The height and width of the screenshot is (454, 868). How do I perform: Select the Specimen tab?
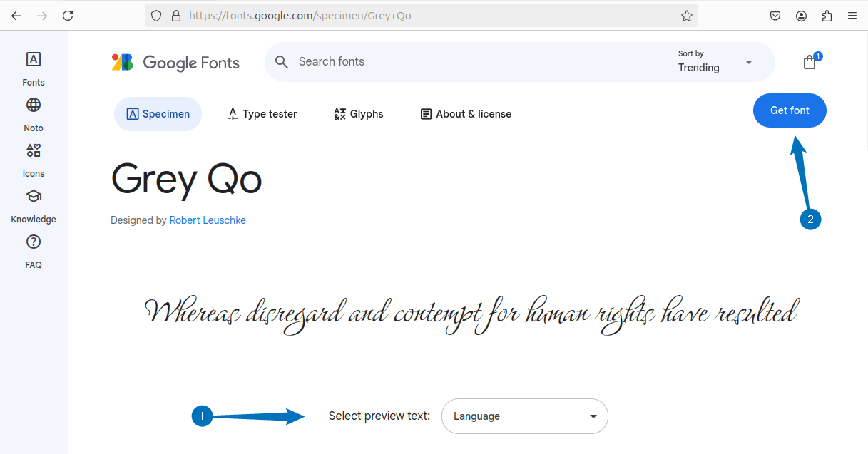point(158,113)
